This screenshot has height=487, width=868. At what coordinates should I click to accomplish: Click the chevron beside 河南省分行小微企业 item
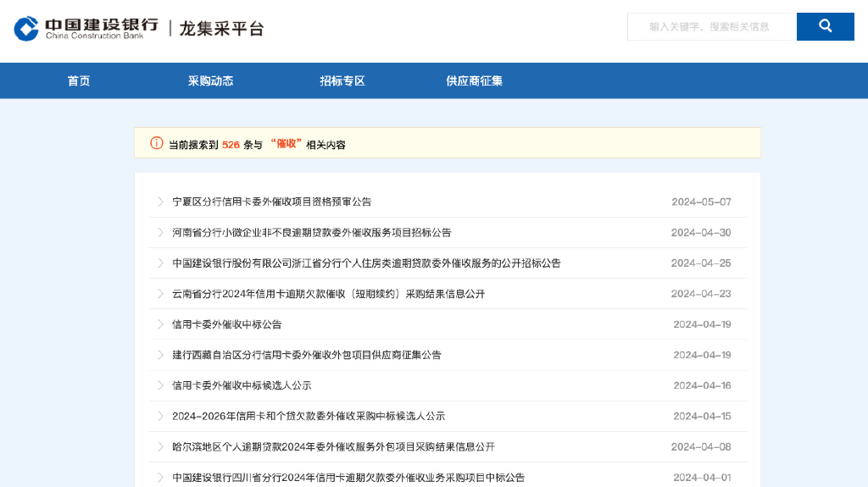tap(160, 232)
